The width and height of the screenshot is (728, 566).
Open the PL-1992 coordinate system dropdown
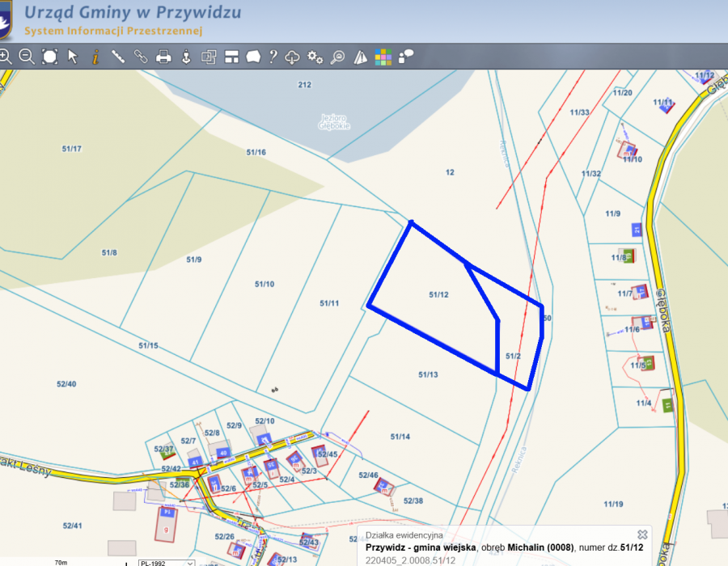[x=166, y=562]
